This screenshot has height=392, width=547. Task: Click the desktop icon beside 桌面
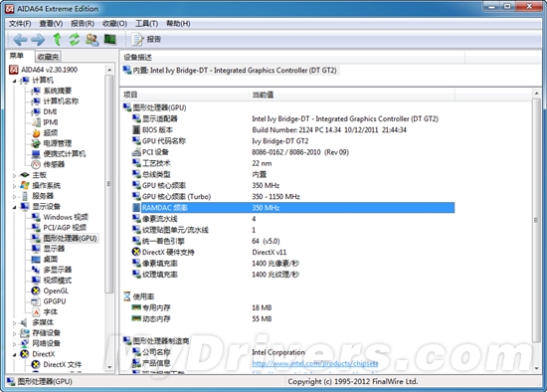tap(36, 260)
